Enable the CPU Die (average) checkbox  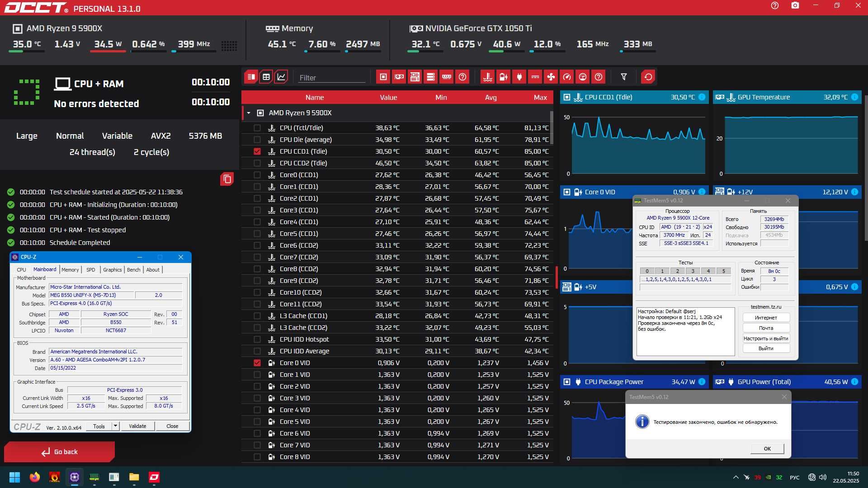(x=257, y=140)
